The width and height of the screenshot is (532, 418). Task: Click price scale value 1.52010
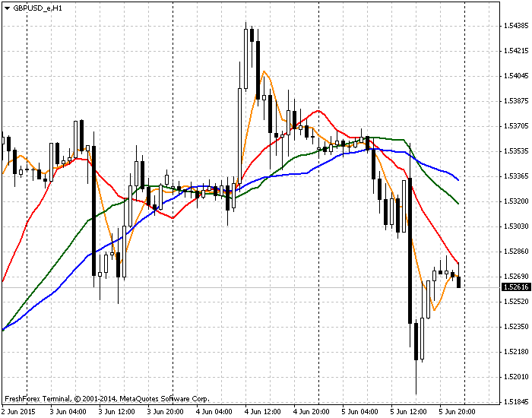click(516, 377)
